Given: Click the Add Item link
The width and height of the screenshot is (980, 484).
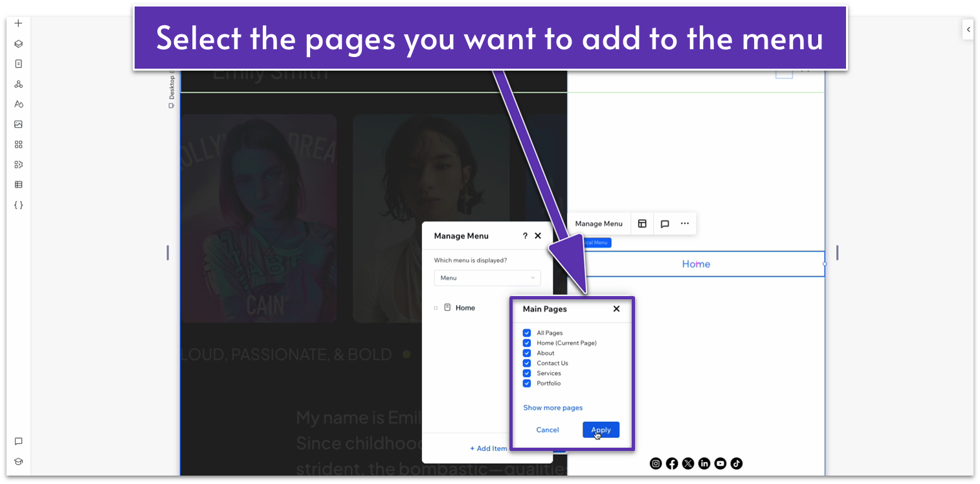Looking at the screenshot, I should pyautogui.click(x=489, y=448).
